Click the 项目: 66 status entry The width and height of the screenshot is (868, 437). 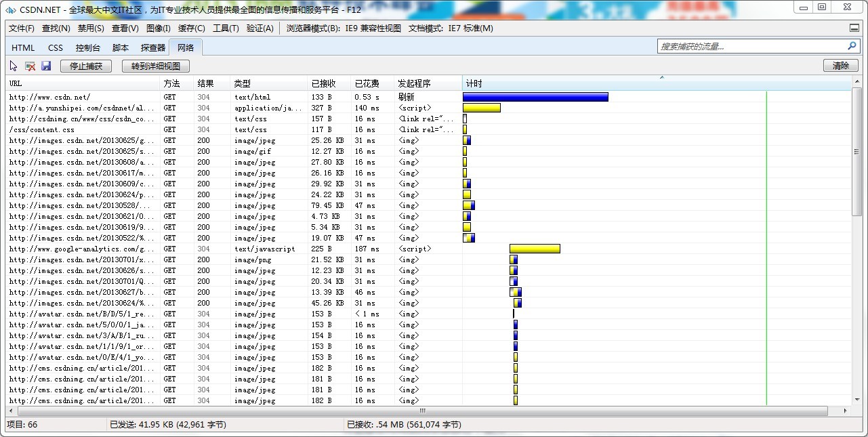pyautogui.click(x=22, y=425)
